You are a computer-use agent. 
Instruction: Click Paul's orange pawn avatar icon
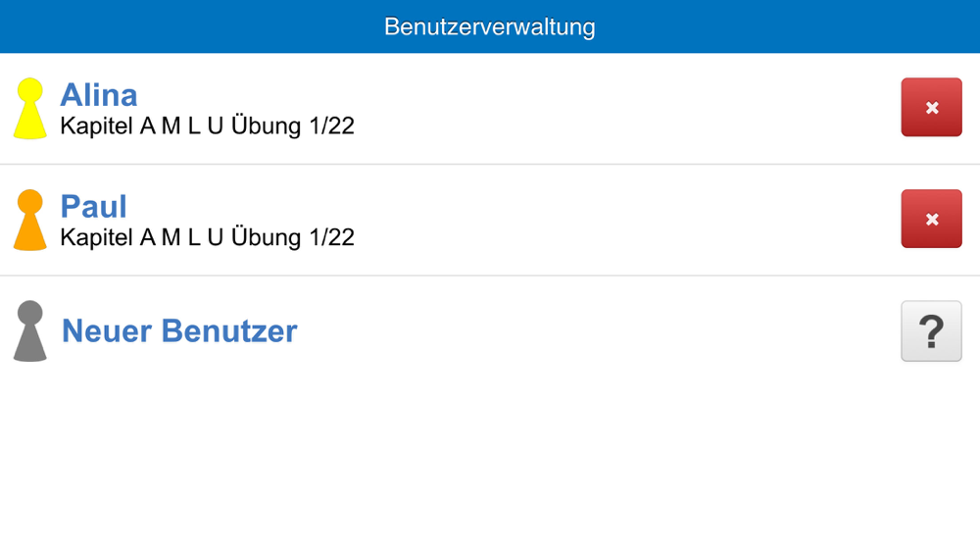coord(30,221)
